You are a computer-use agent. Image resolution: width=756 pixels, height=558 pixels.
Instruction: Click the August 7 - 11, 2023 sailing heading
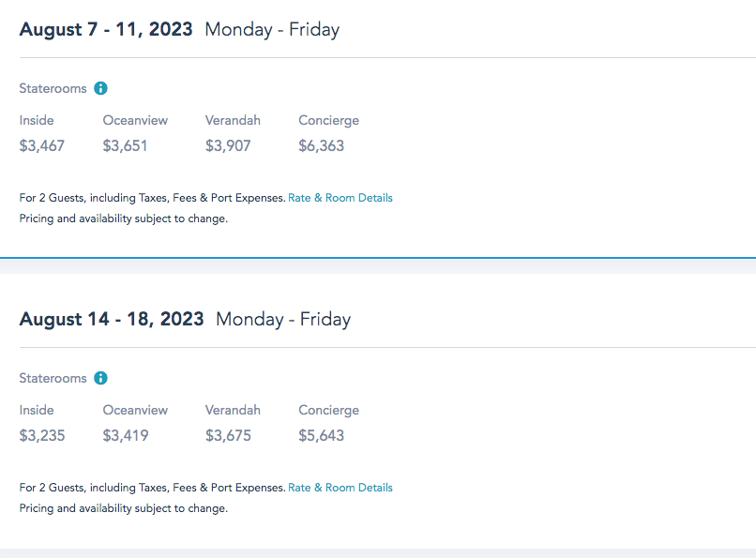click(106, 29)
